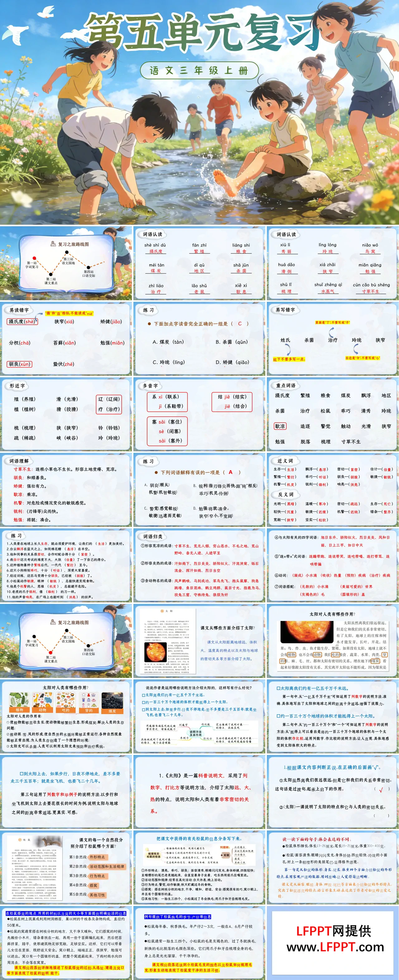Click the 词语归类 section label
Screen dimensions: 399x980
[x=153, y=536]
